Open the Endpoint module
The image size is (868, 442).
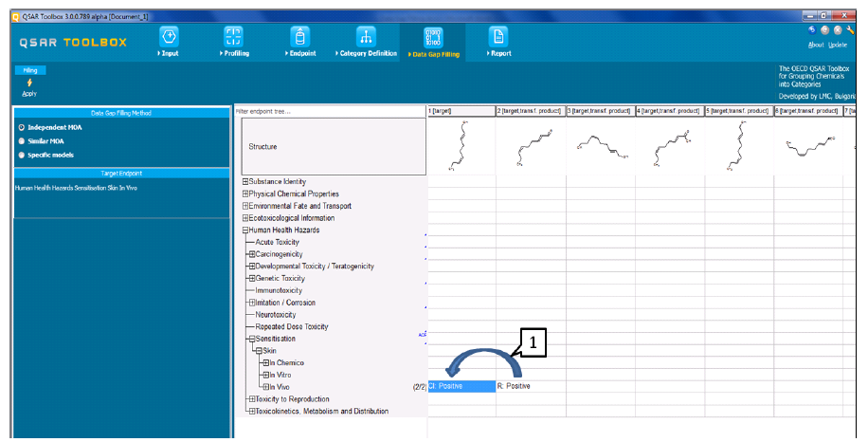tap(300, 42)
